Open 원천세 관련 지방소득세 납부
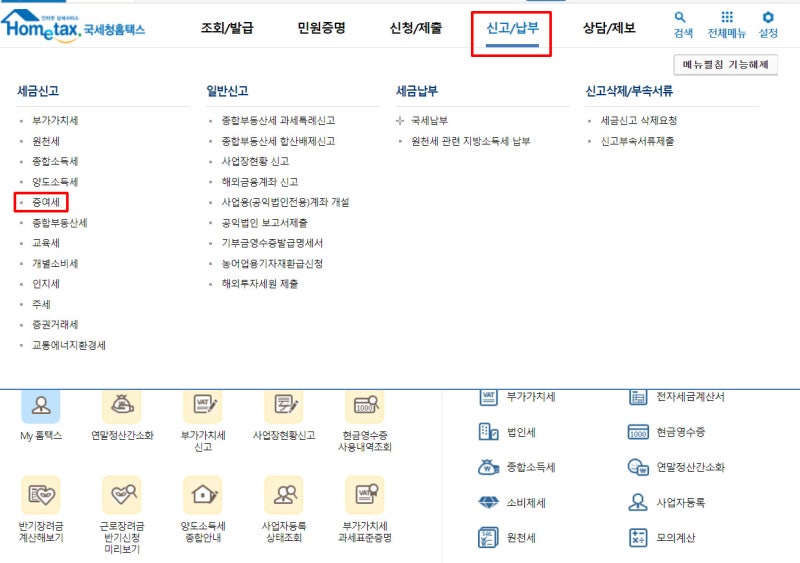 pos(470,141)
